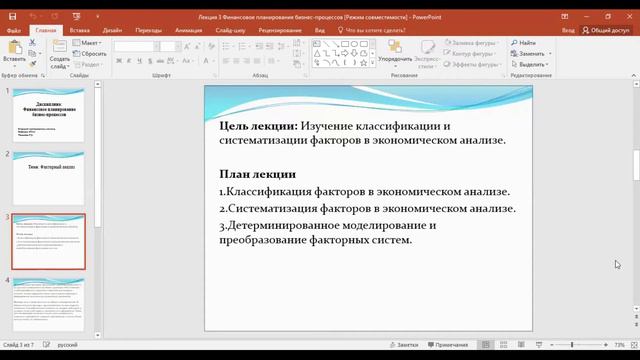640x360 pixels.
Task: Open the font color A swatch
Action: point(206,61)
